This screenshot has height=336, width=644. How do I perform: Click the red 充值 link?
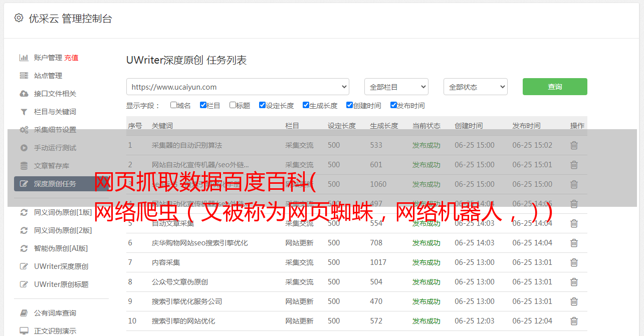pyautogui.click(x=71, y=58)
